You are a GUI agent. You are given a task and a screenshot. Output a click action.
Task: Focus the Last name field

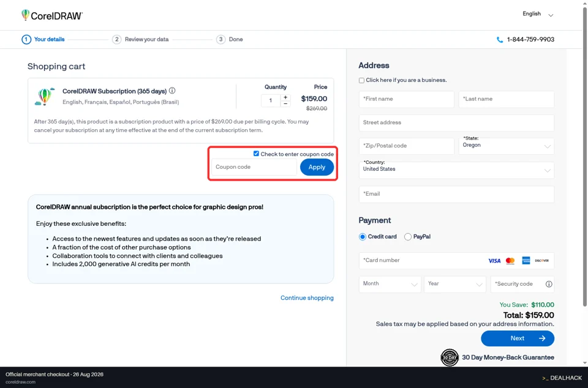(507, 99)
